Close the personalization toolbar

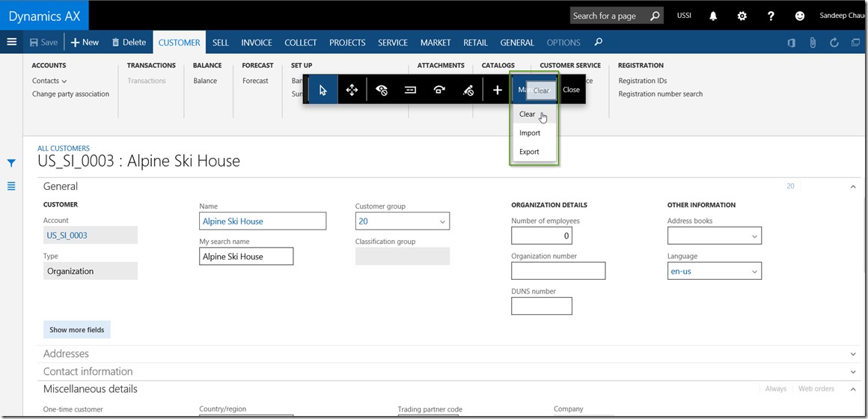click(571, 90)
